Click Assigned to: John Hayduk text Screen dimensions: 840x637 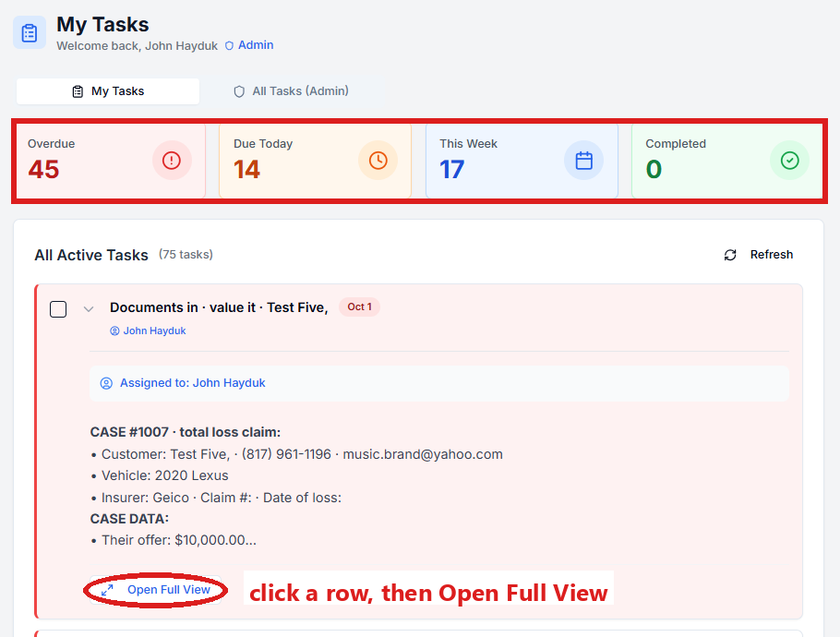tap(192, 383)
